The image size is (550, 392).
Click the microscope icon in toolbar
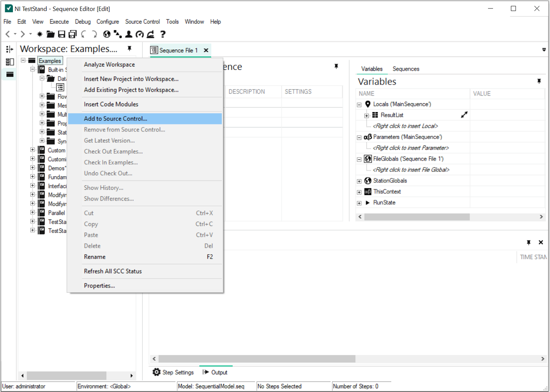coord(151,34)
